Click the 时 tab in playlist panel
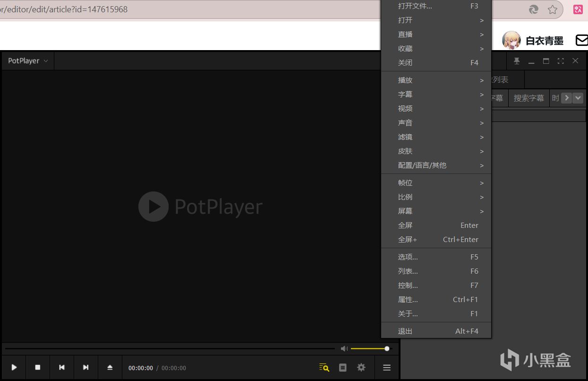This screenshot has height=381, width=588. pyautogui.click(x=555, y=98)
